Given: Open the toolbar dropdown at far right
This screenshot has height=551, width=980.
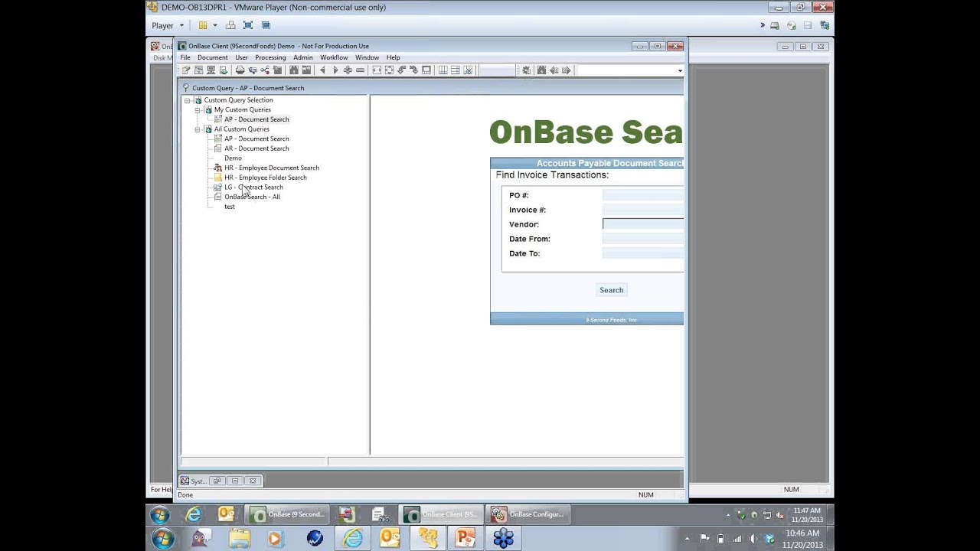Looking at the screenshot, I should (680, 70).
